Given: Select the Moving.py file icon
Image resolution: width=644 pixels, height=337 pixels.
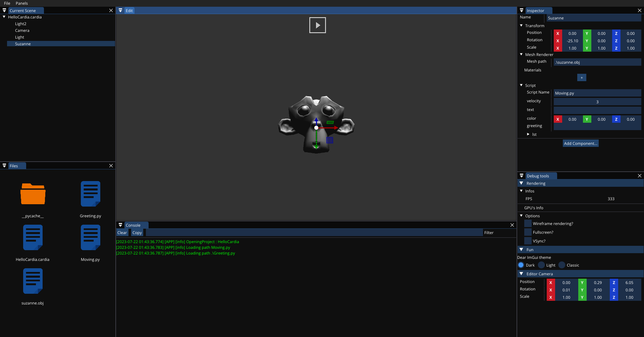Looking at the screenshot, I should point(90,238).
